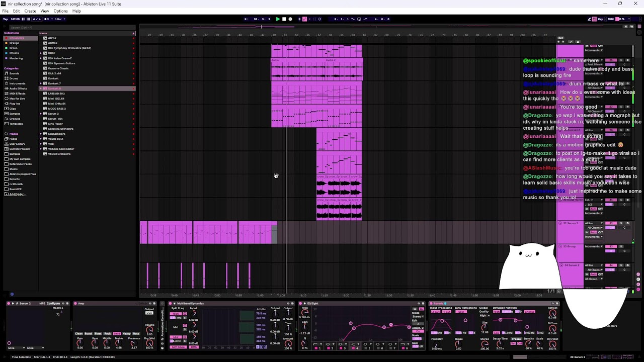
Task: Select BBC Symphony Orchestra plugin
Action: pos(69,48)
